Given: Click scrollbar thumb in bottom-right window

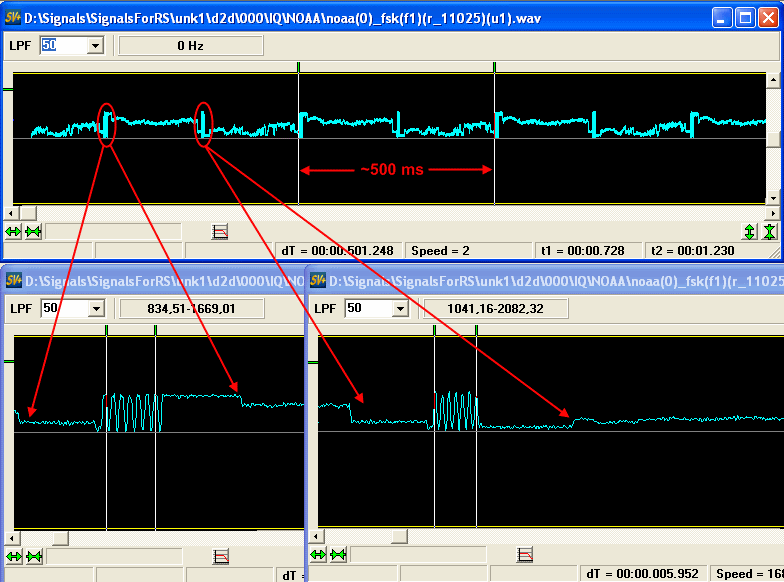Looking at the screenshot, I should pos(399,536).
